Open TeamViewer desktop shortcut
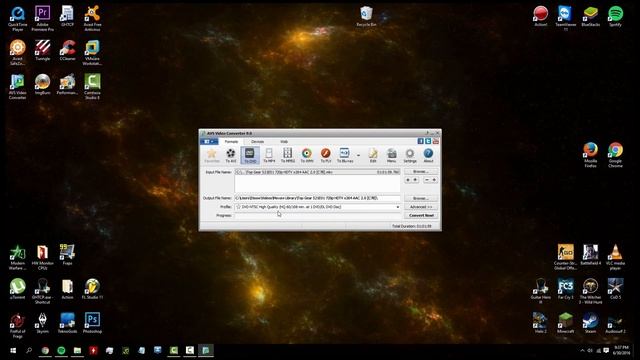This screenshot has width=640, height=360. pos(565,18)
